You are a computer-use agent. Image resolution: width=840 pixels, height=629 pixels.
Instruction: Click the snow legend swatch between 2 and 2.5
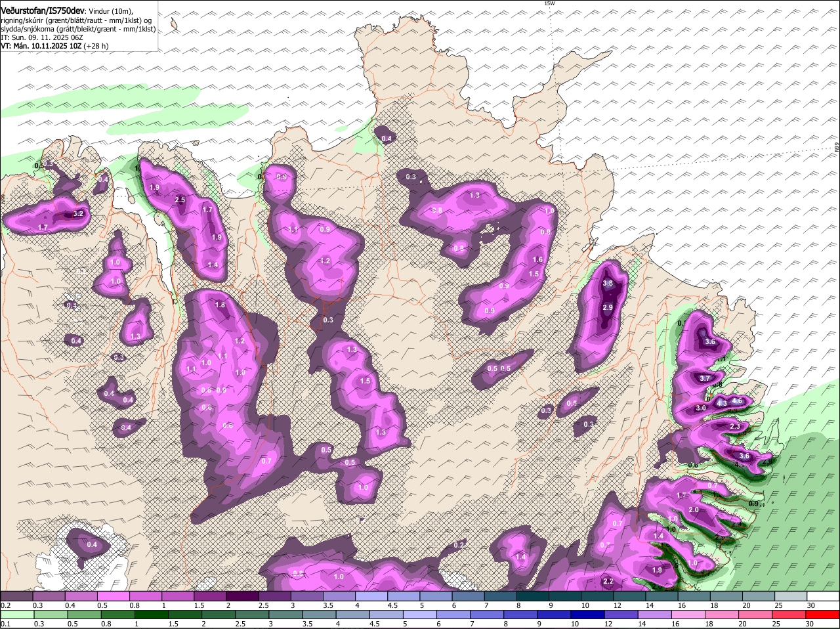[x=242, y=596]
